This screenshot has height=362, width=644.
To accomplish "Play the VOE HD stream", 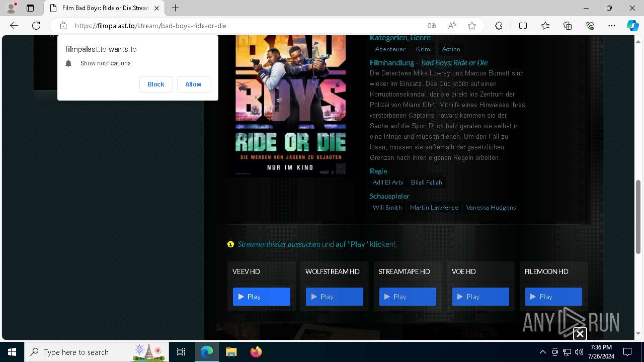I will coord(480,297).
